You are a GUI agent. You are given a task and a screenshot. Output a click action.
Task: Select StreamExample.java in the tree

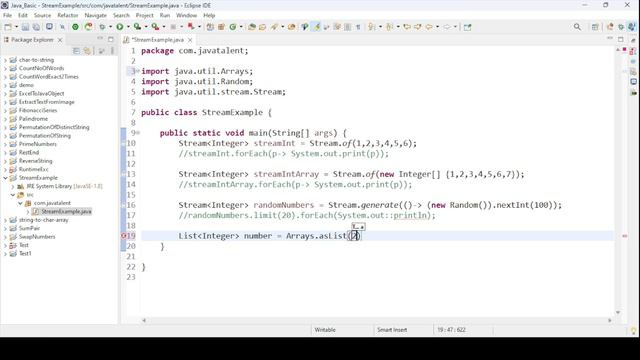click(x=66, y=211)
